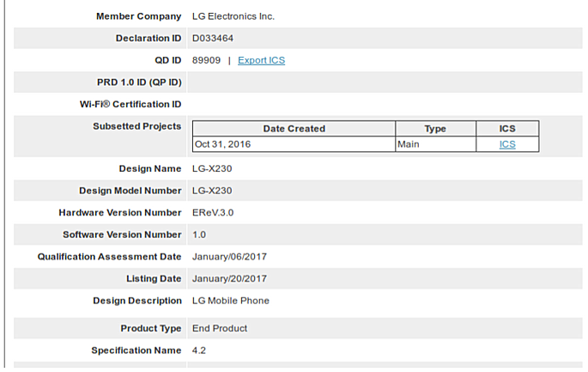Click the Main type cell
The image size is (588, 372).
point(409,144)
